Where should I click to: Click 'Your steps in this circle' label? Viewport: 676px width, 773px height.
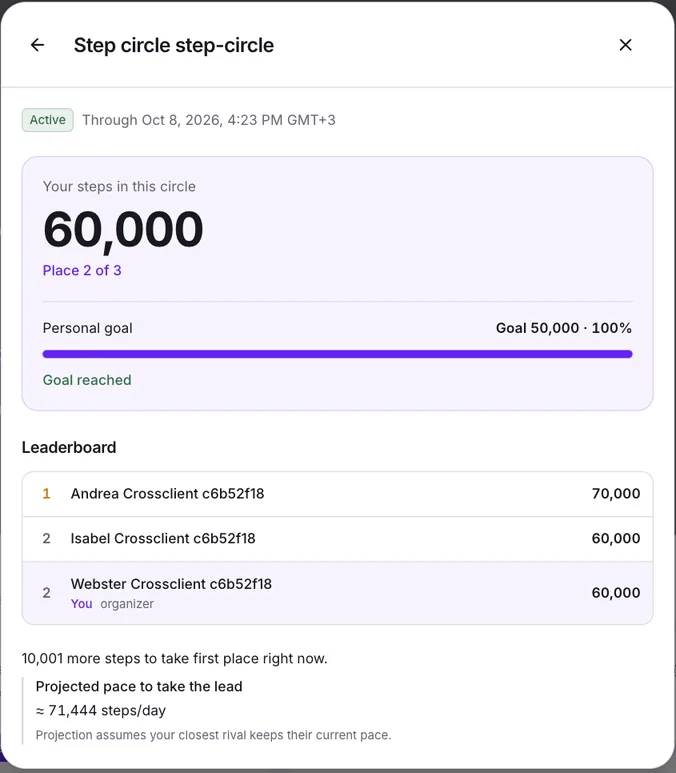pos(119,186)
